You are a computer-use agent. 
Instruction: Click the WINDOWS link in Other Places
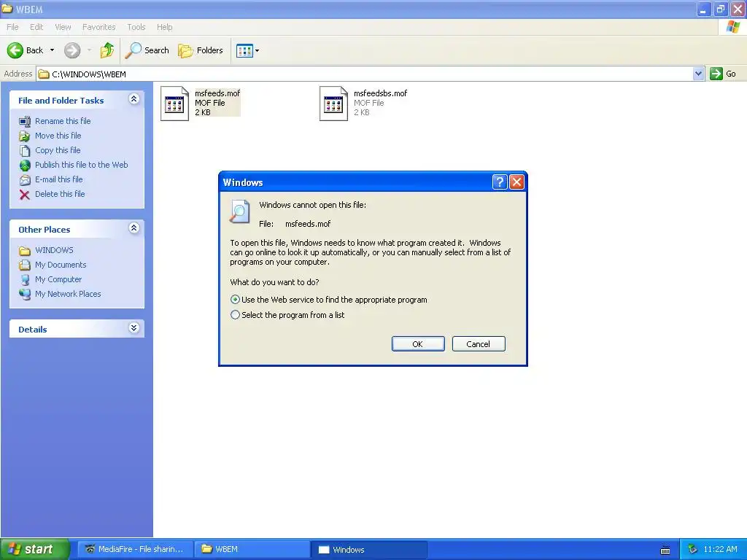[54, 250]
